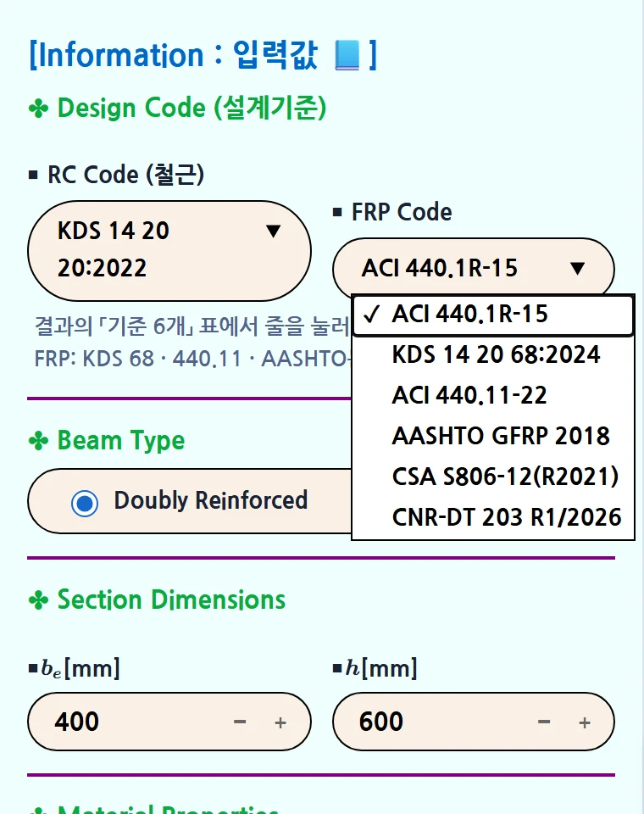This screenshot has height=814, width=644.
Task: Choose ACI 440.11-22 from FRP list
Action: point(493,396)
